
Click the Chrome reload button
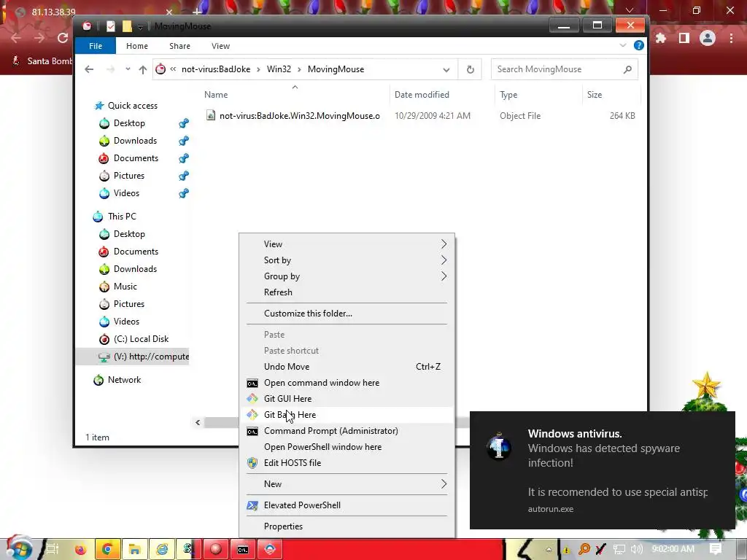(x=63, y=38)
